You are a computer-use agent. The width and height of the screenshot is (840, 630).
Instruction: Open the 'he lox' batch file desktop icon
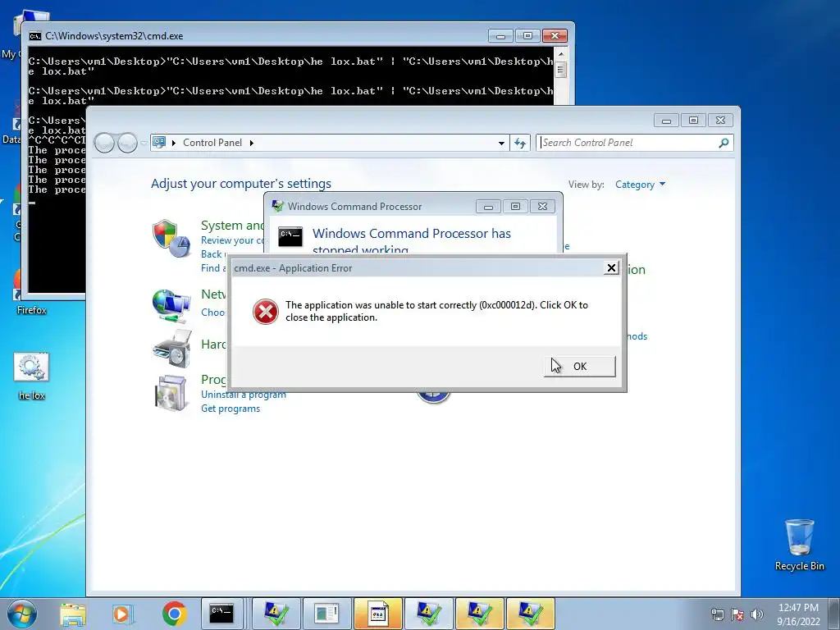click(x=32, y=376)
